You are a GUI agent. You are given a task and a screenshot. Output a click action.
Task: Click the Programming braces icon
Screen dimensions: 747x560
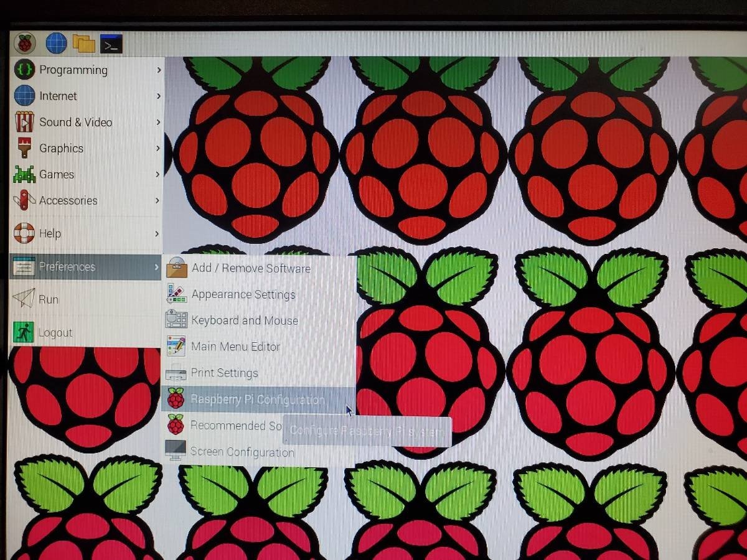pos(24,69)
